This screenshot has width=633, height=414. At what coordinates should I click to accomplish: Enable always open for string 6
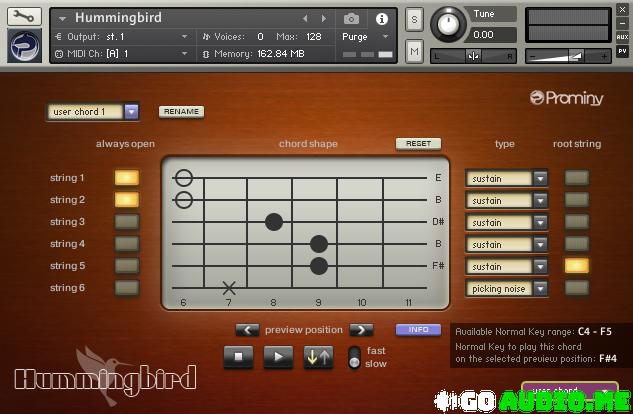coord(127,288)
